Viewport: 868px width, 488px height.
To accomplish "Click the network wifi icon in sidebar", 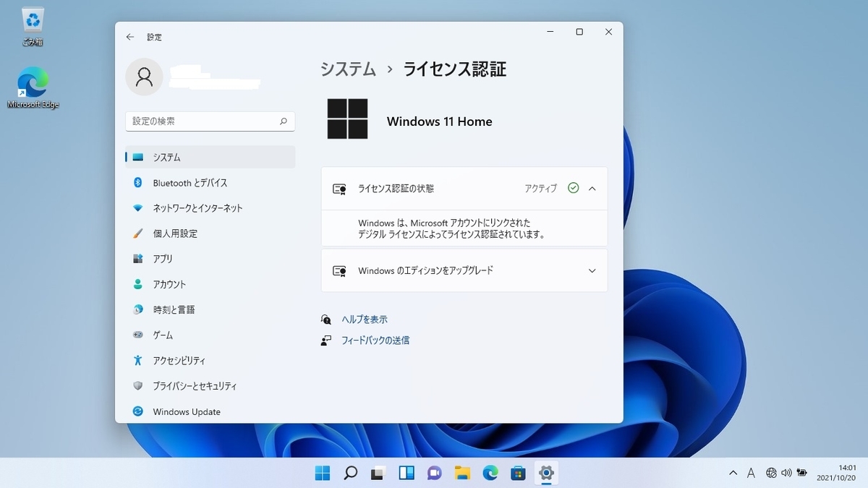I will (138, 208).
